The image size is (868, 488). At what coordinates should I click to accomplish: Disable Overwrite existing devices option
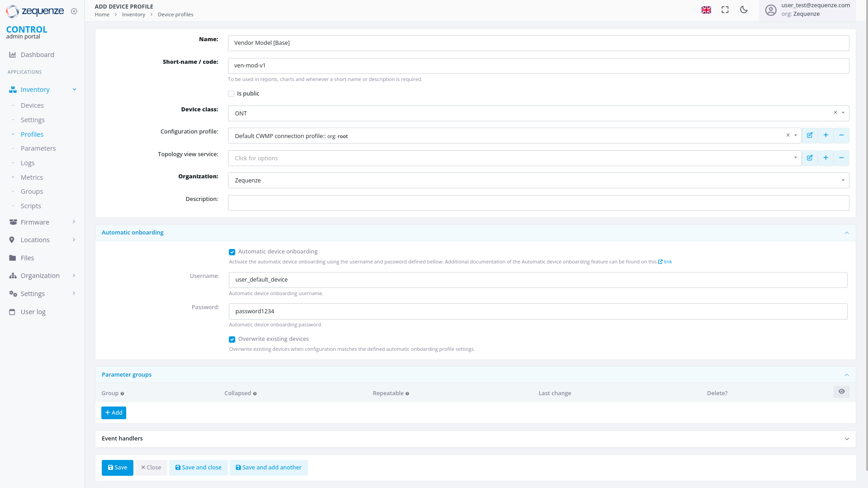pyautogui.click(x=232, y=340)
